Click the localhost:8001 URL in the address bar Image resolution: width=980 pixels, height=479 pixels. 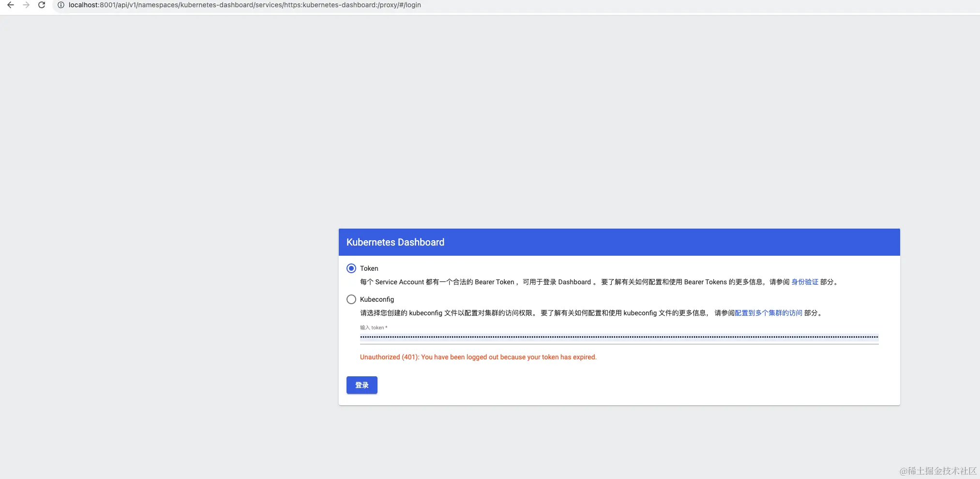coord(245,5)
